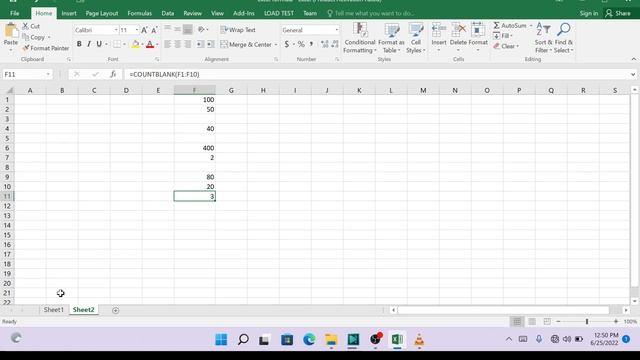Click the Share button

pyautogui.click(x=618, y=13)
